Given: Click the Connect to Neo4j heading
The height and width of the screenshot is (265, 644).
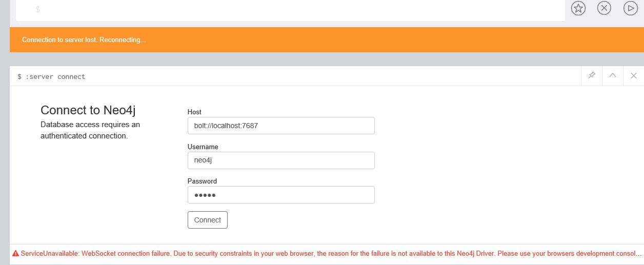Looking at the screenshot, I should pyautogui.click(x=88, y=110).
